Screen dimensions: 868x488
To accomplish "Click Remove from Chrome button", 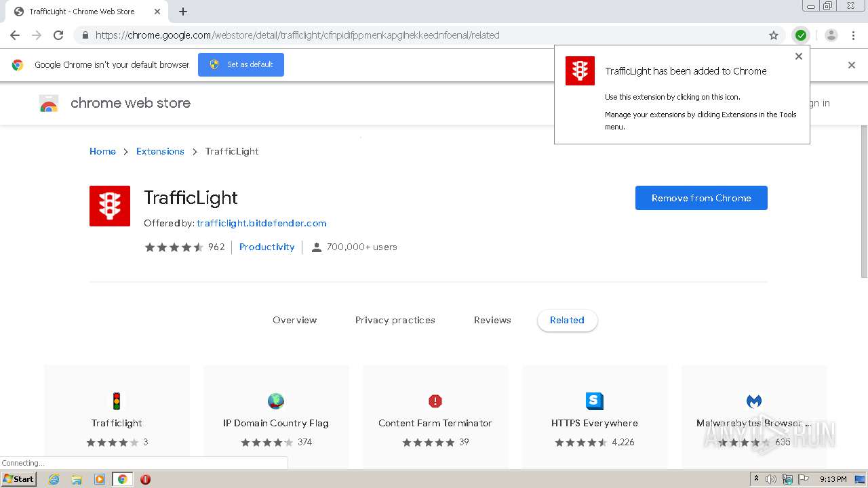I will [701, 198].
